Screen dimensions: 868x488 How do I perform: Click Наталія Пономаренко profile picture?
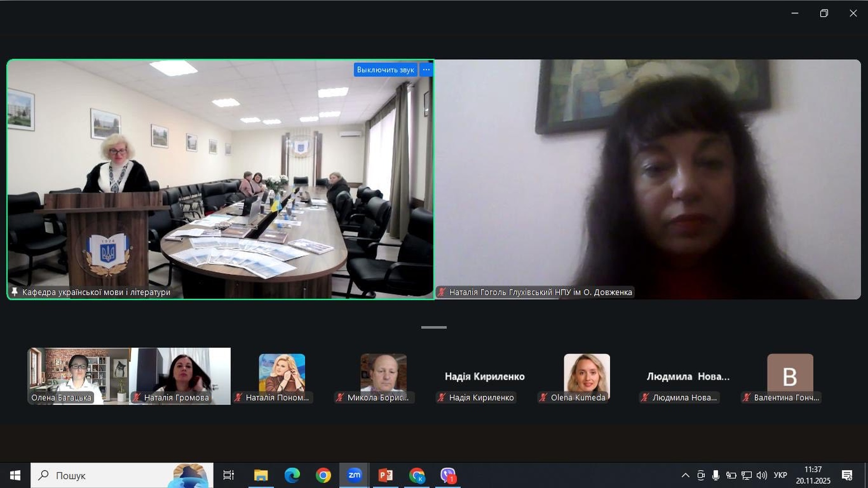pyautogui.click(x=282, y=372)
